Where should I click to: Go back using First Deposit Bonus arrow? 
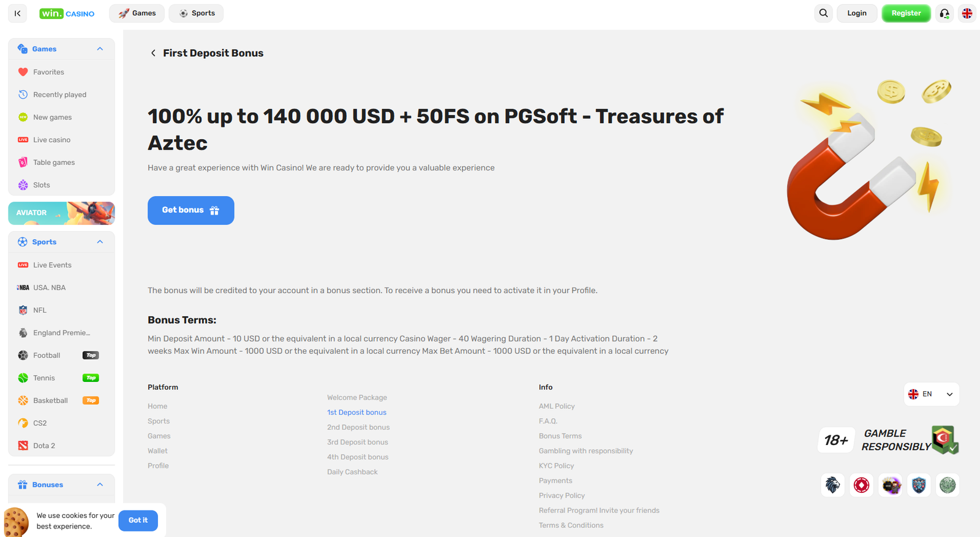coord(153,53)
